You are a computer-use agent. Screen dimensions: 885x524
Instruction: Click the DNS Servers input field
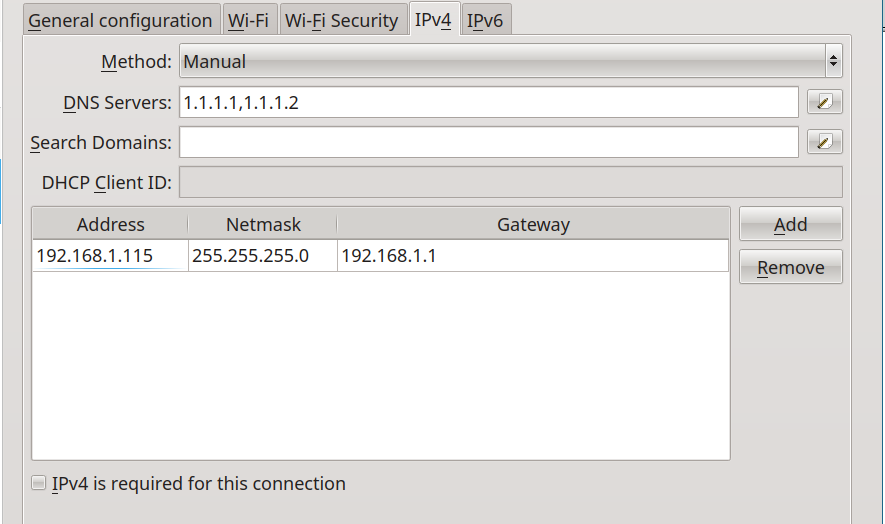[x=488, y=102]
